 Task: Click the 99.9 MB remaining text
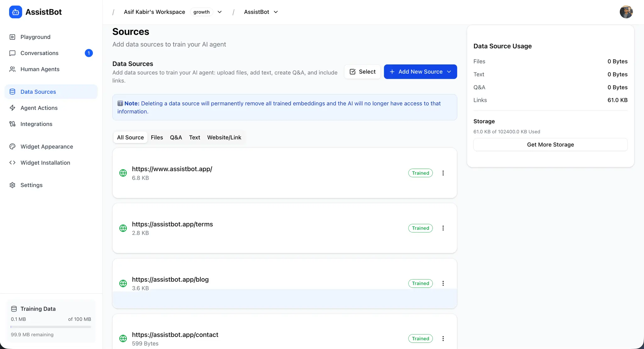[x=32, y=335]
